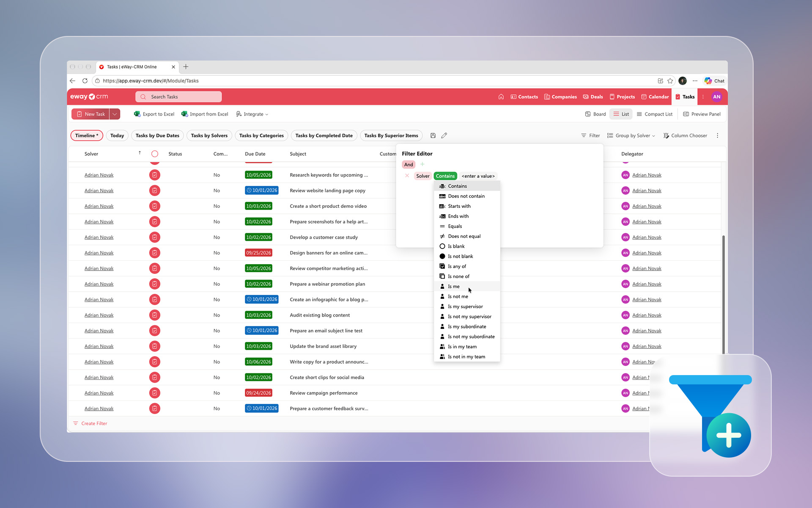Switch to Tasks by Due Dates tab
Screen dimensions: 812x508
click(157, 135)
